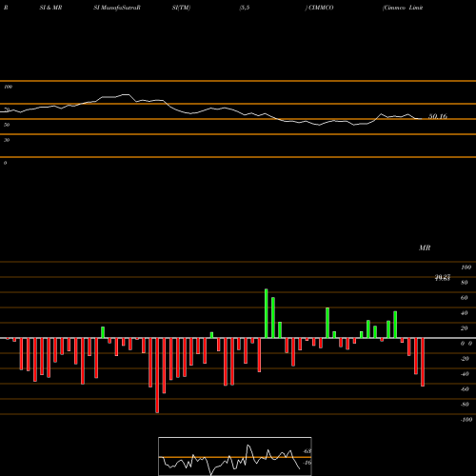Click the MR axis label -60
Viewport: 476px width, 476px height.
(465, 389)
